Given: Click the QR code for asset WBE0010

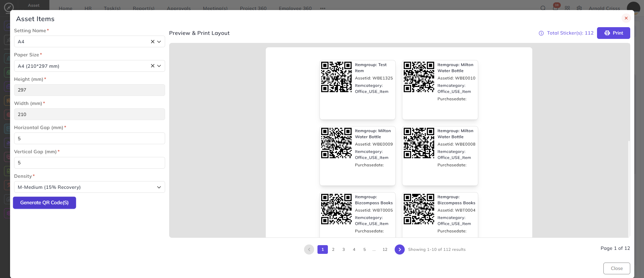Looking at the screenshot, I should (419, 77).
